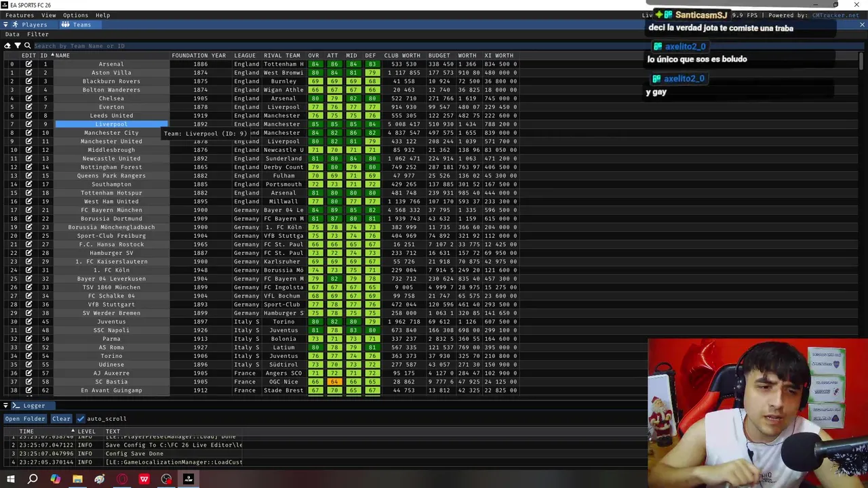The width and height of the screenshot is (868, 488).
Task: Click the edit icon for Liverpool row
Action: coord(28,124)
